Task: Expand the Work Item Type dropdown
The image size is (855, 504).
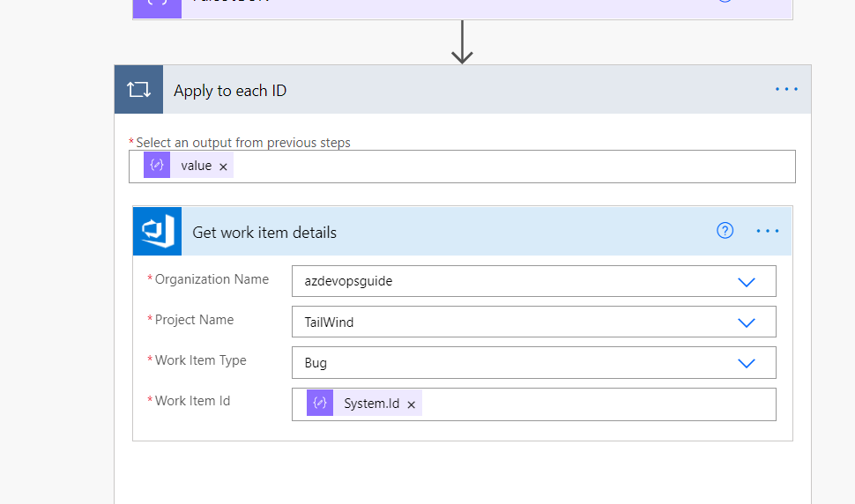Action: coord(746,363)
